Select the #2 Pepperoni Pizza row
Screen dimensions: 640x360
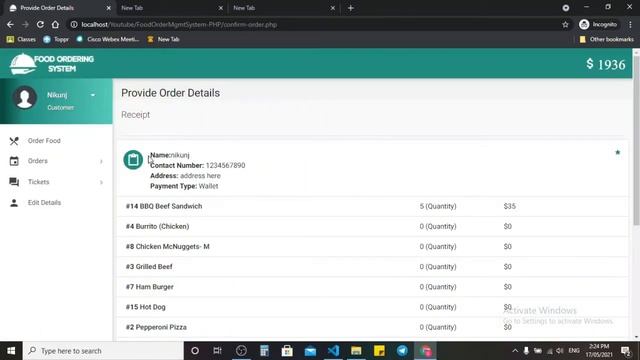[372, 327]
